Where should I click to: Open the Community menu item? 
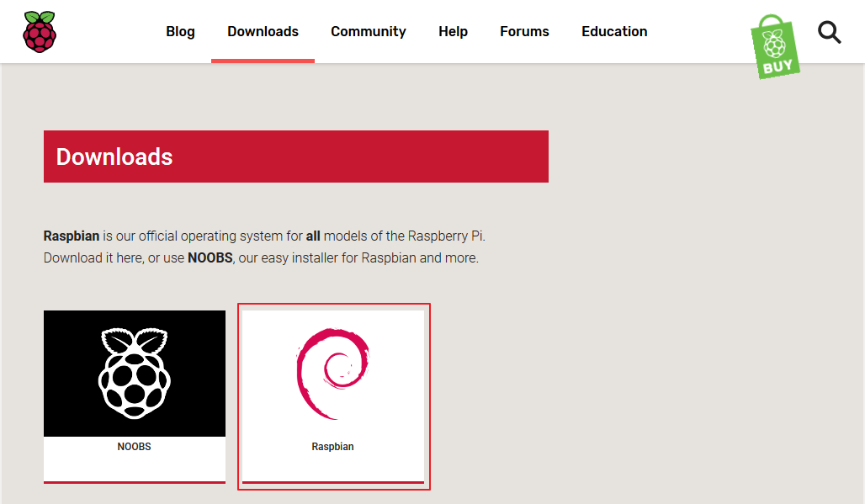[x=368, y=32]
